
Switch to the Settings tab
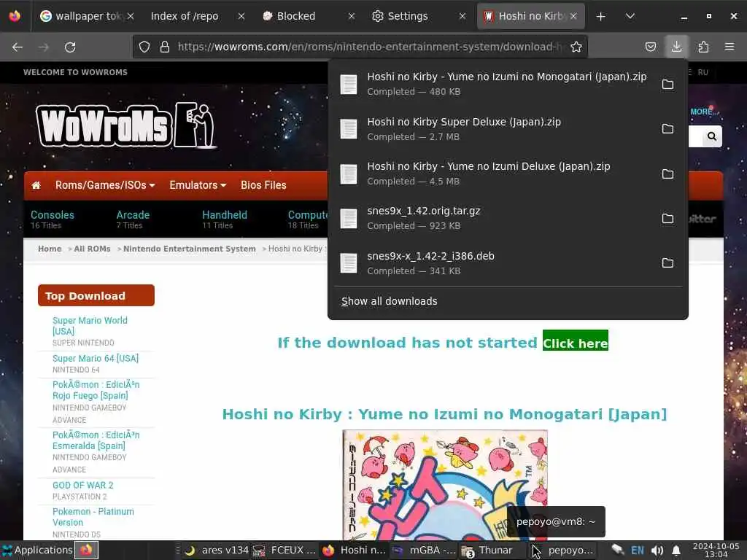click(407, 16)
